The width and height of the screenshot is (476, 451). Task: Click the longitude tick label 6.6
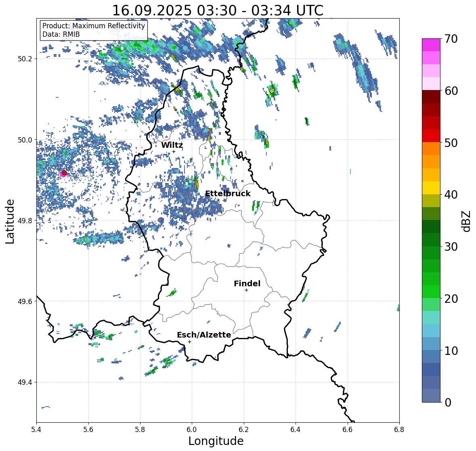347,430
